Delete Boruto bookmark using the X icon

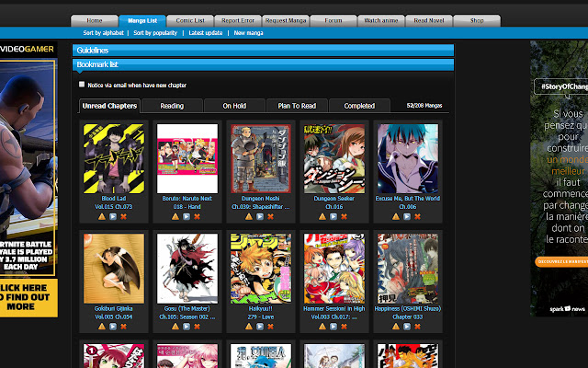point(197,217)
